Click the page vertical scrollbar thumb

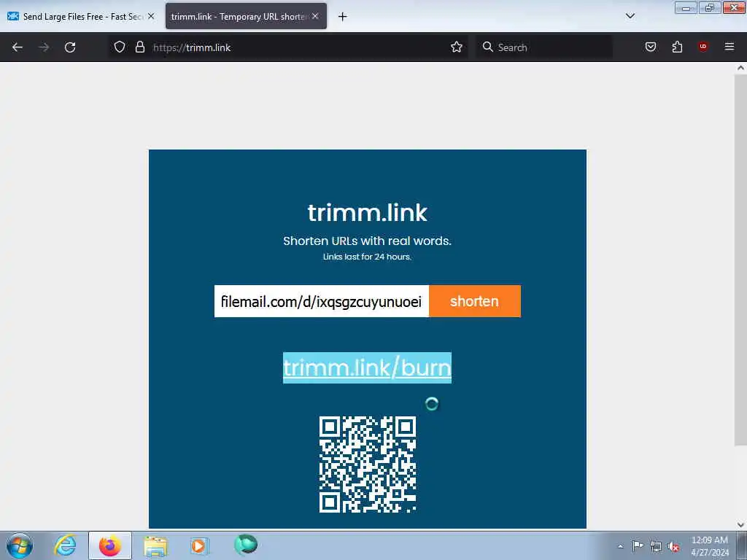click(740, 260)
